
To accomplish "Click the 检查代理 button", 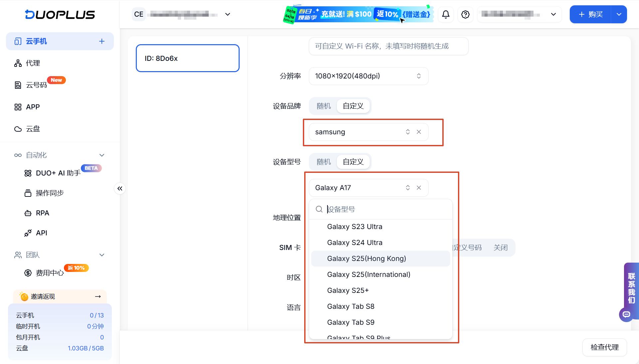I will coord(604,347).
